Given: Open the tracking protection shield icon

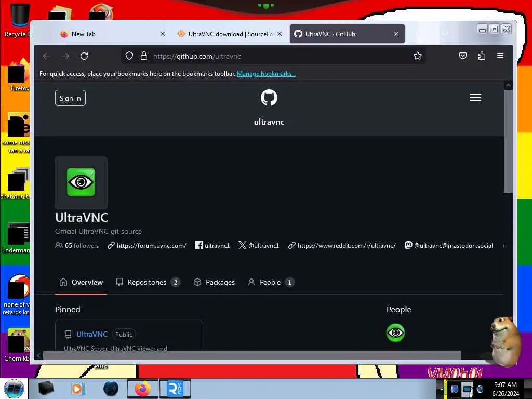Looking at the screenshot, I should 129,56.
